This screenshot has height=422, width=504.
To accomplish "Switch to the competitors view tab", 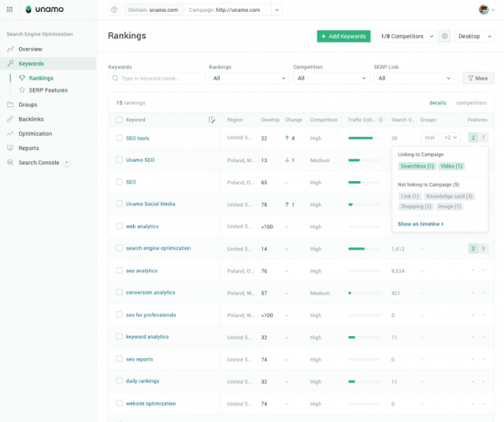I will click(x=471, y=103).
